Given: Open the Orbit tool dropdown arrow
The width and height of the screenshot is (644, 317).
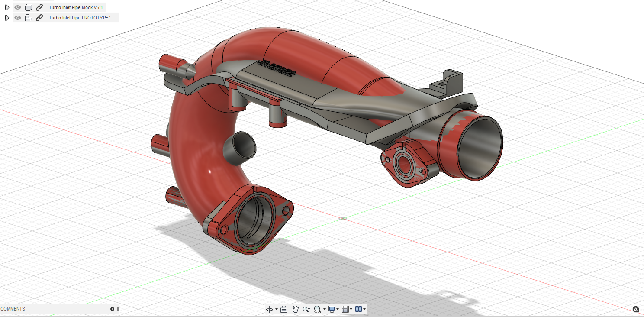Looking at the screenshot, I should click(x=277, y=309).
